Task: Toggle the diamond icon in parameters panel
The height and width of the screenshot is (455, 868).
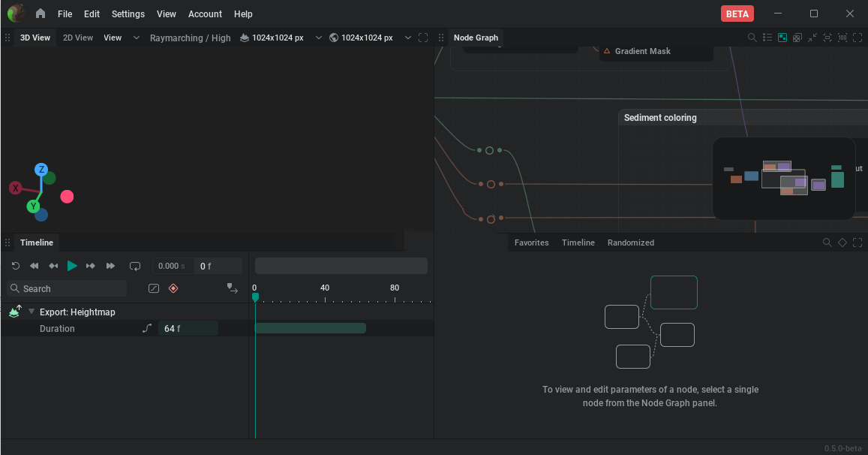Action: click(x=842, y=243)
